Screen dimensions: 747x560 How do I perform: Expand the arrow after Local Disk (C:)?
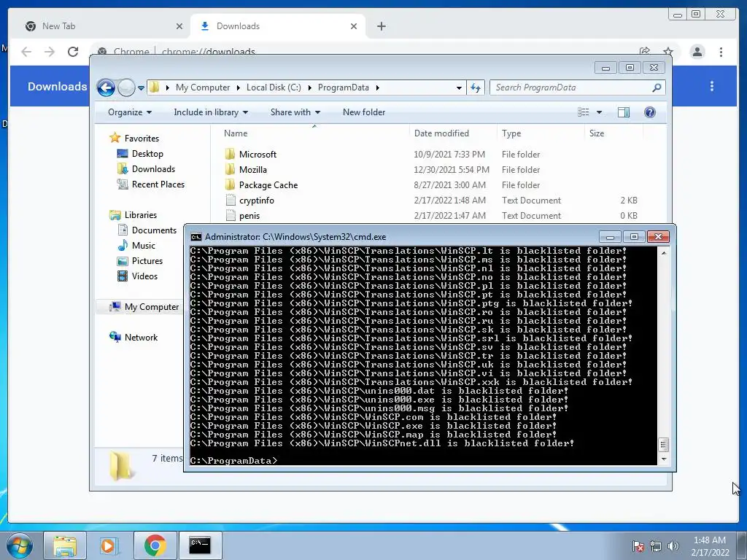click(309, 87)
